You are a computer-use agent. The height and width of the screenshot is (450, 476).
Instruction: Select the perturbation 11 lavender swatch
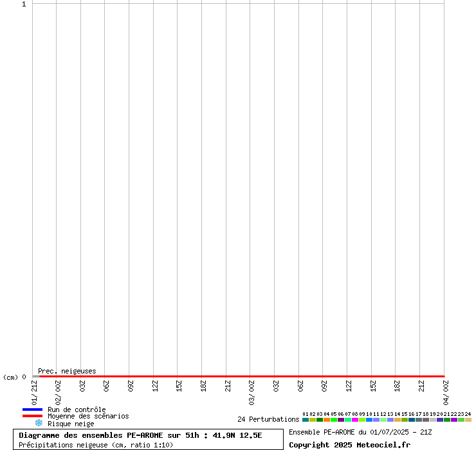[x=376, y=420]
